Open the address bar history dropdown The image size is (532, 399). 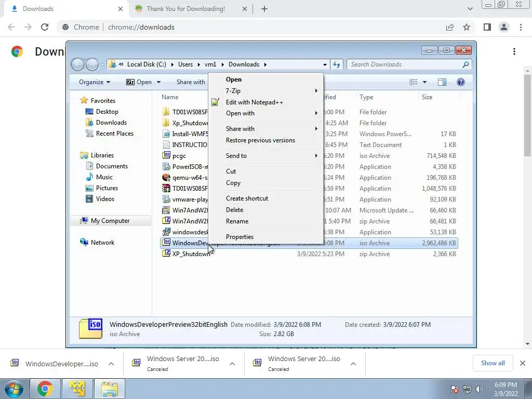click(x=325, y=64)
